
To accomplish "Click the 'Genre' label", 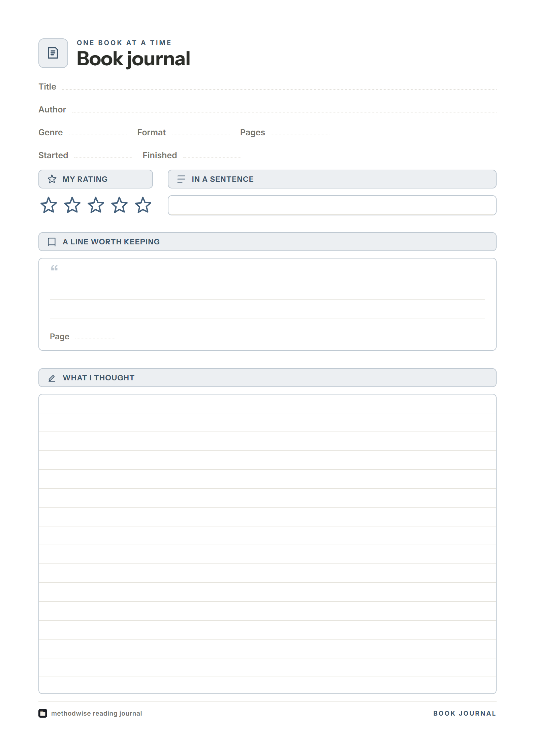I will click(x=51, y=133).
